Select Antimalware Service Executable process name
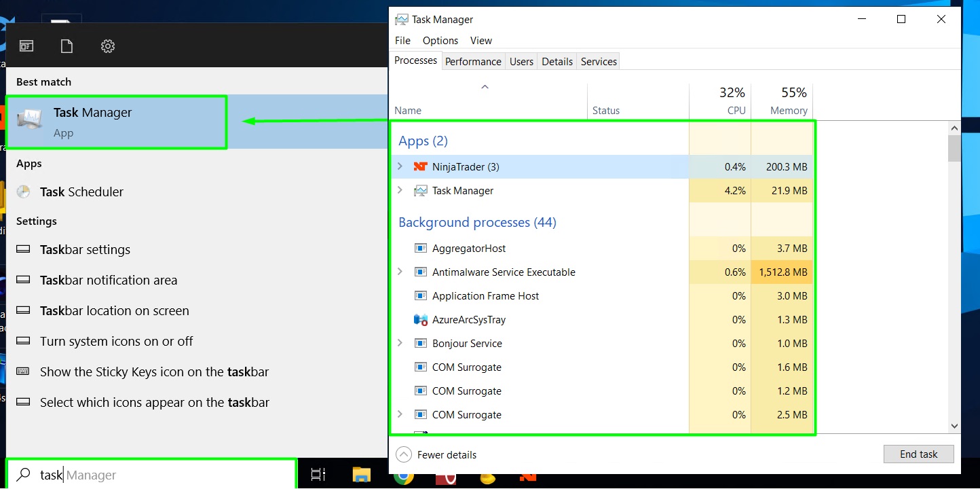The width and height of the screenshot is (980, 489). coord(504,272)
